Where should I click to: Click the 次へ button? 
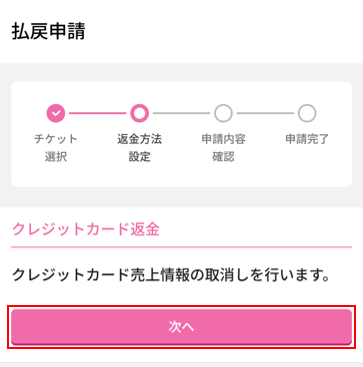pos(181,327)
